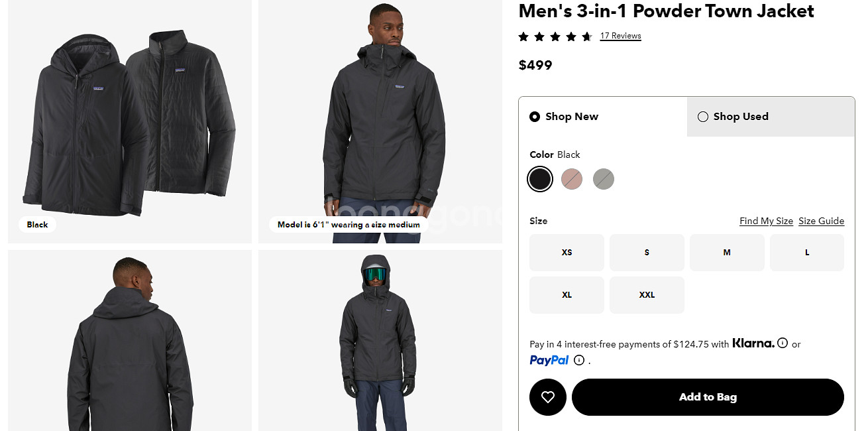Click the star rating icons

pyautogui.click(x=555, y=36)
